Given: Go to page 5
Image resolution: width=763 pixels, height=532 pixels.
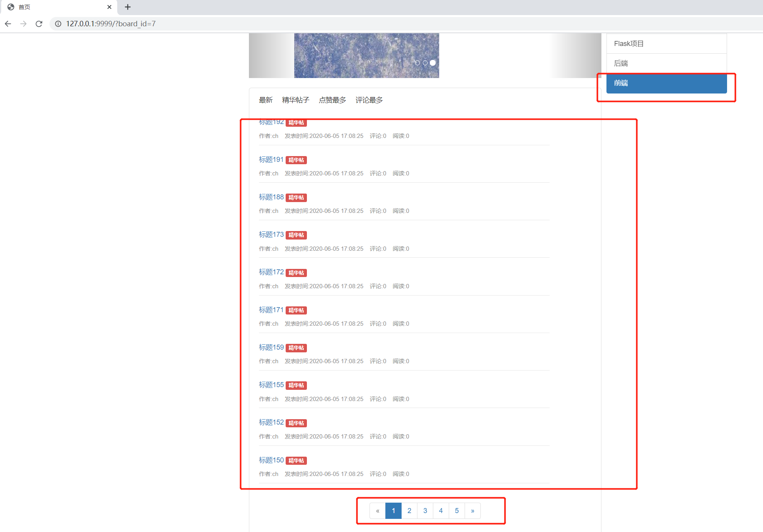Looking at the screenshot, I should tap(457, 511).
